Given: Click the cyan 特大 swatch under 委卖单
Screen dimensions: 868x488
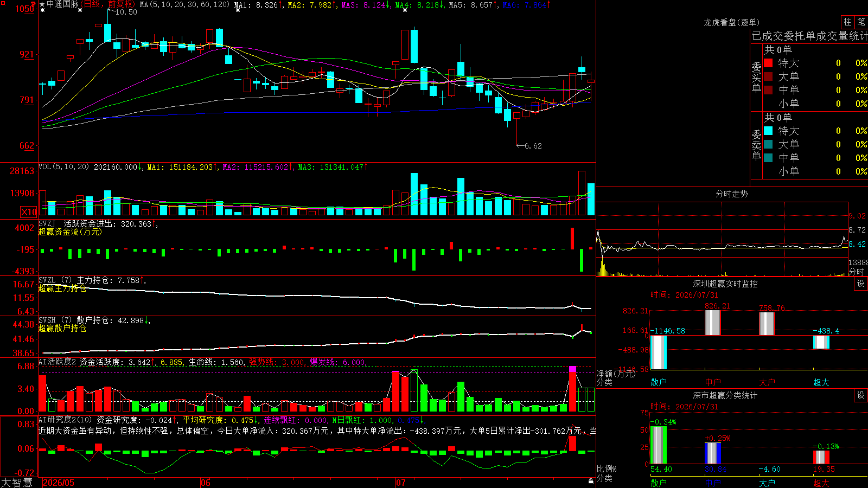Looking at the screenshot, I should pos(768,131).
